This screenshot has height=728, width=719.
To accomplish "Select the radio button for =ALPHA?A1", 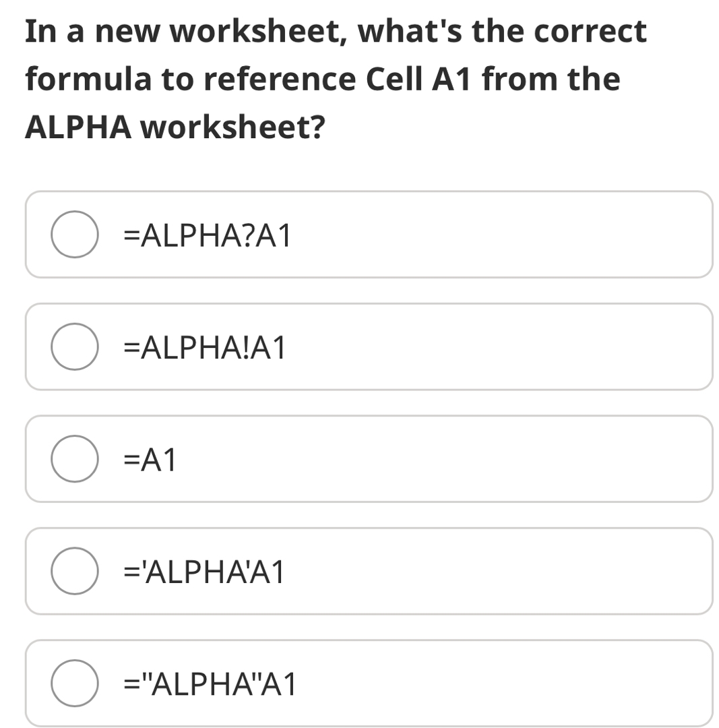I will [74, 235].
